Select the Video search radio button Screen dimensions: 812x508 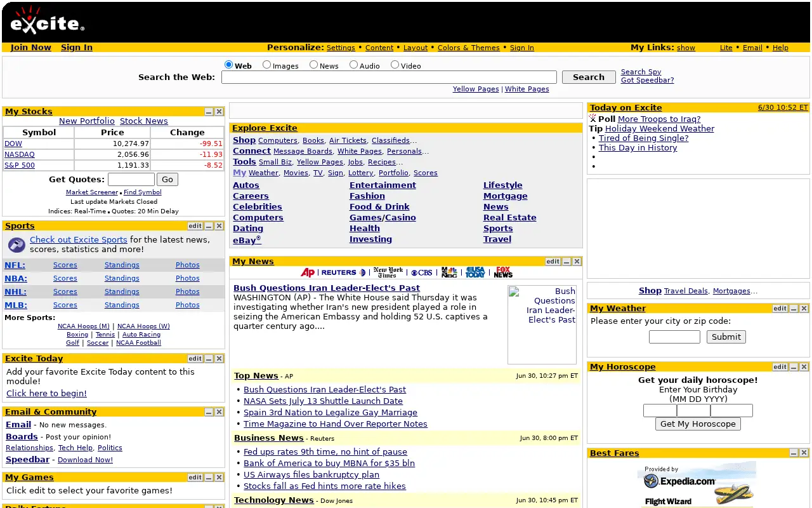(395, 65)
